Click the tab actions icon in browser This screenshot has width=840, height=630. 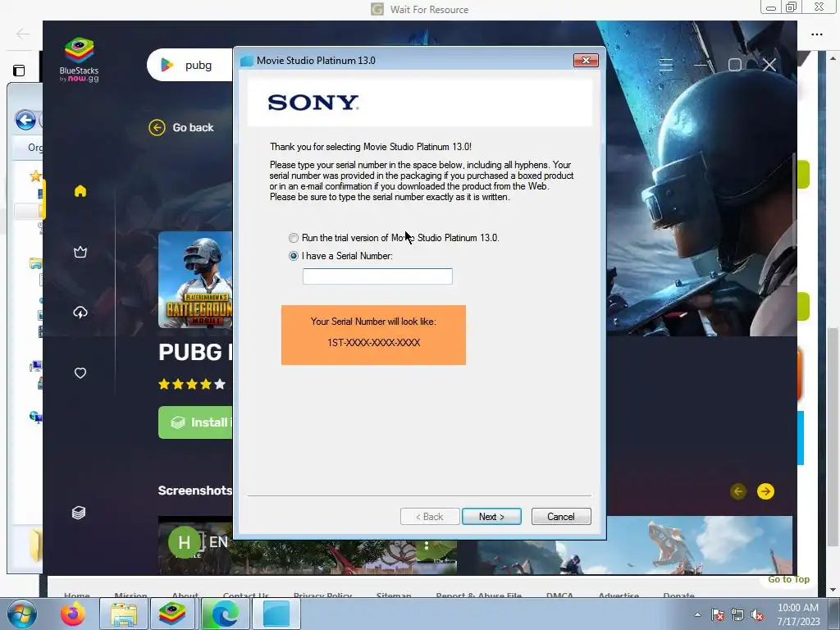19,71
